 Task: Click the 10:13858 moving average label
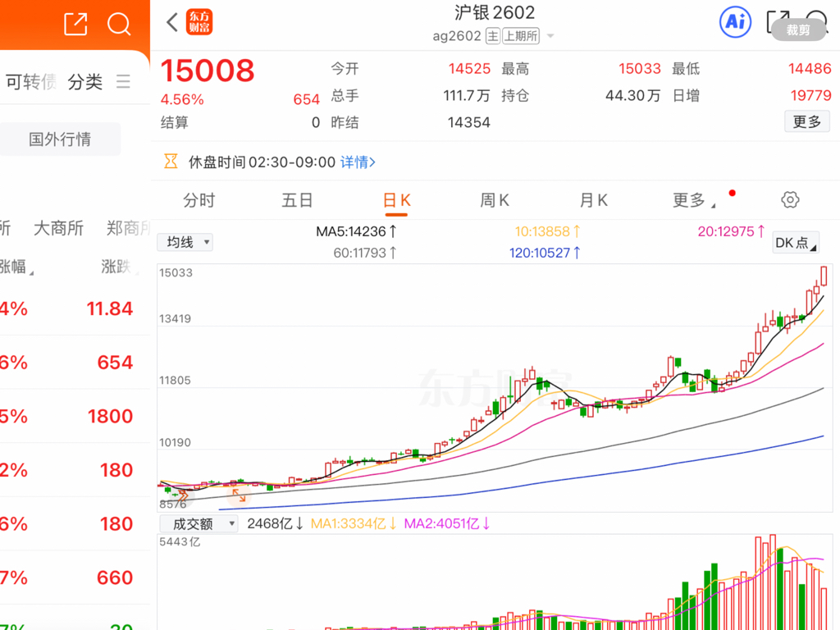[547, 231]
